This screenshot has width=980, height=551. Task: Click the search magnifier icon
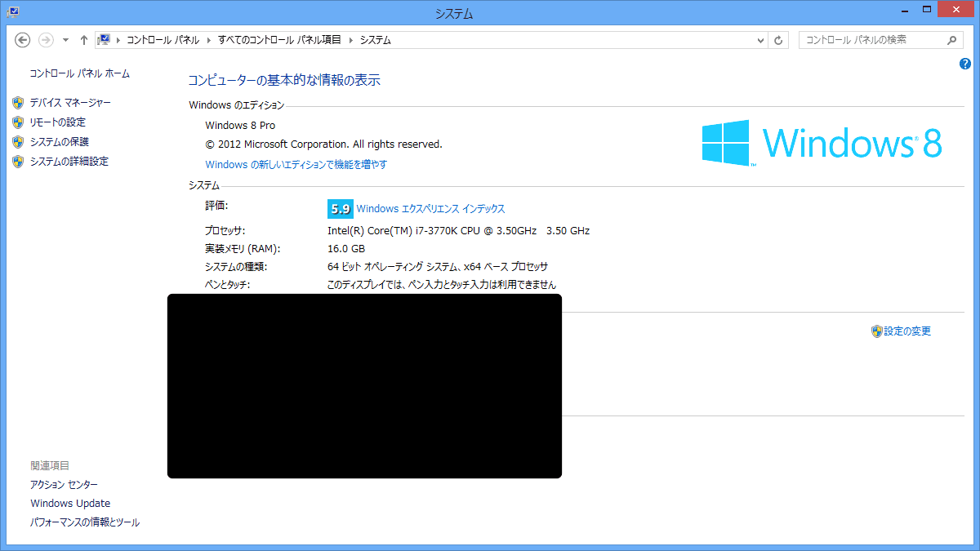point(952,40)
